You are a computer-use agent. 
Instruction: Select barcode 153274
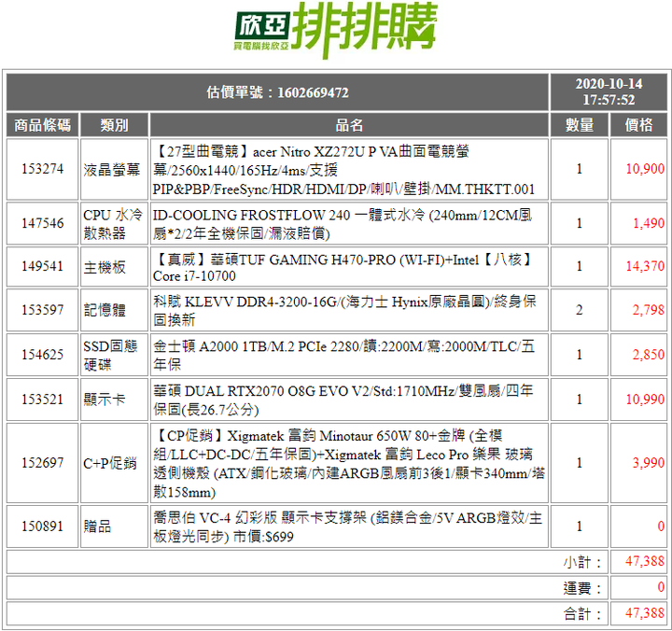point(42,169)
